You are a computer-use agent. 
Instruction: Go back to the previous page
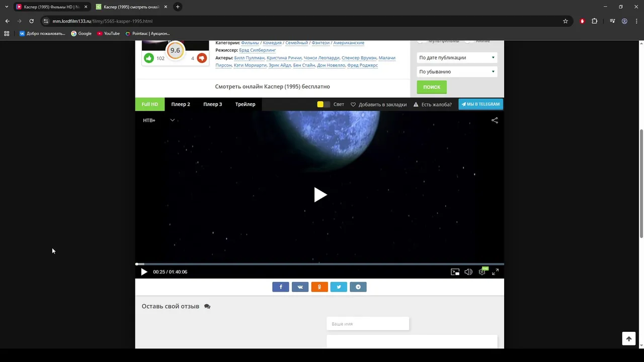point(7,21)
